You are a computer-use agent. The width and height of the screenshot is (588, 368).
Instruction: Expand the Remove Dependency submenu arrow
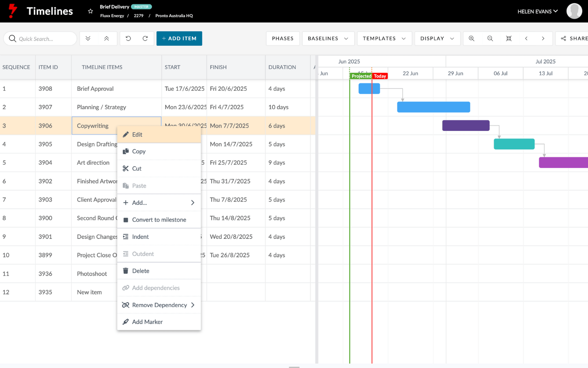[x=193, y=305]
